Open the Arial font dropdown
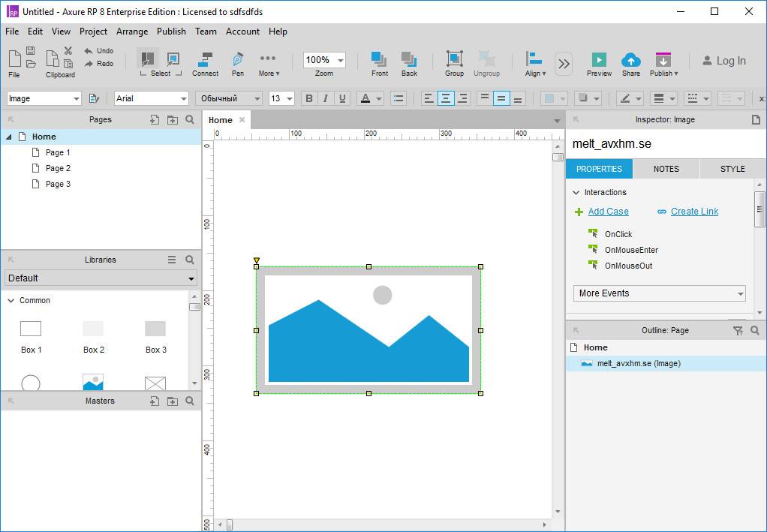This screenshot has height=532, width=767. pyautogui.click(x=151, y=98)
